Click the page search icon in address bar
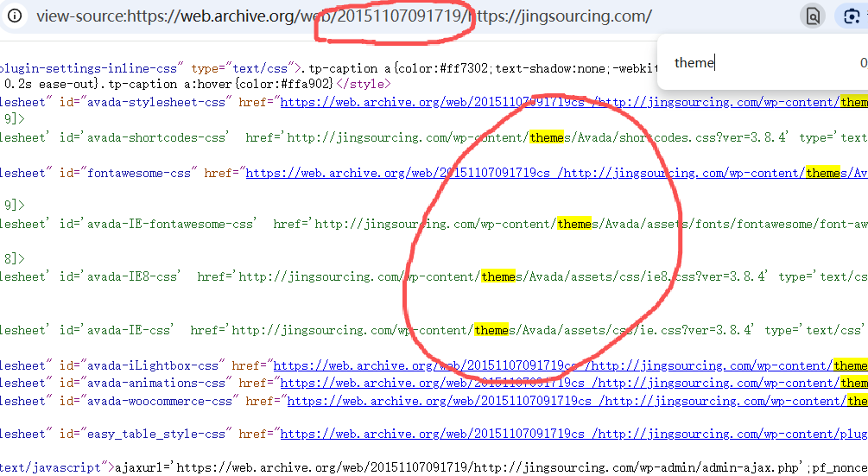 813,16
